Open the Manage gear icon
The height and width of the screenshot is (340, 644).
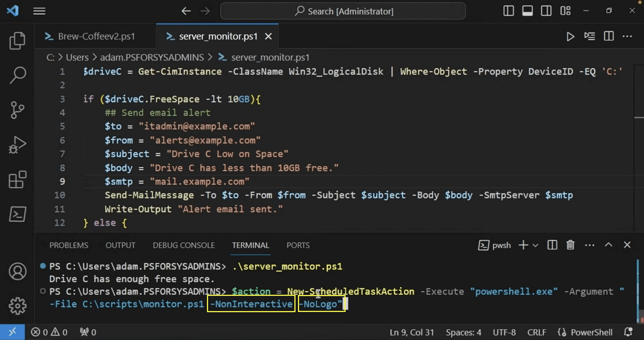click(17, 305)
